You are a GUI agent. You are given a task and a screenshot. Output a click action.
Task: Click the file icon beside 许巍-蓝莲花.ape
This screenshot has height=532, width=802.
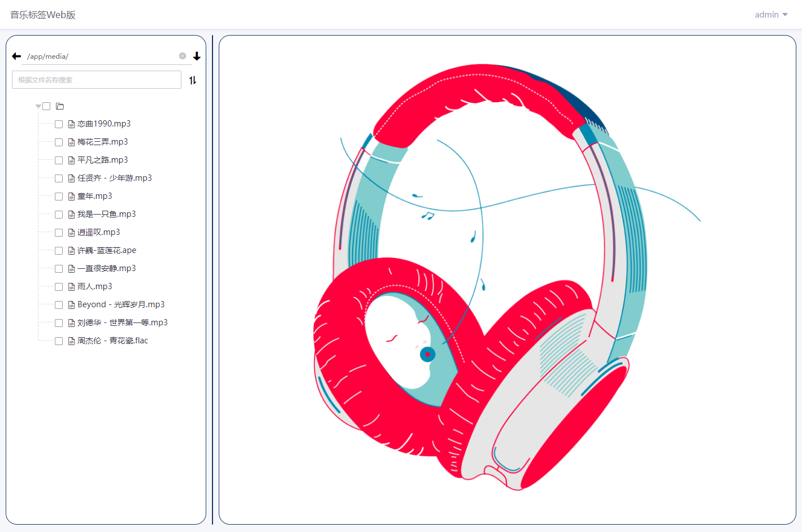(71, 251)
